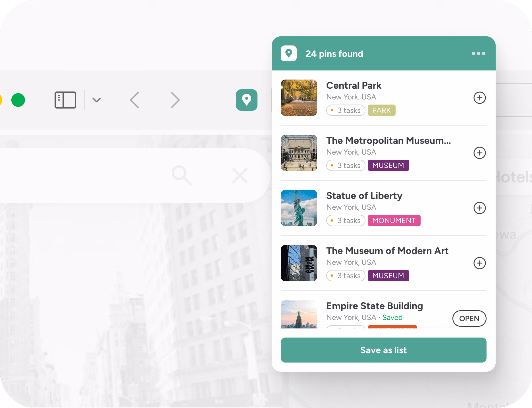Click the '24 pins found' header text

(334, 54)
